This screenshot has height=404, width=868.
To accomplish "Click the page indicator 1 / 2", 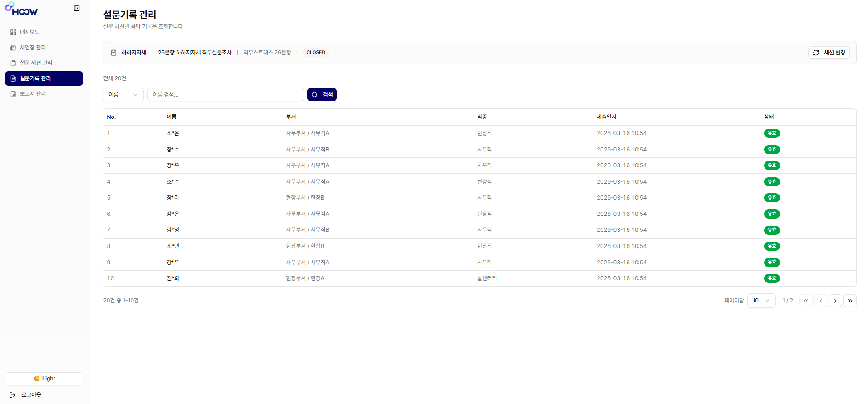I will 788,301.
